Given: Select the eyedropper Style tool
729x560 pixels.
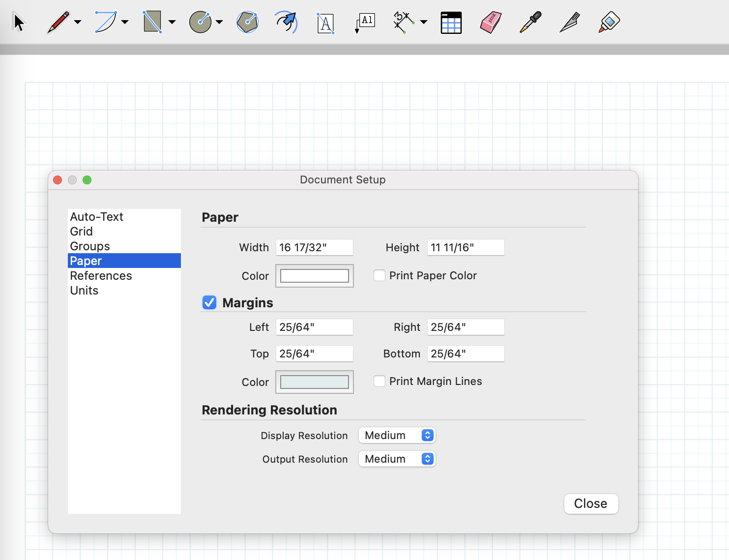Looking at the screenshot, I should click(530, 22).
